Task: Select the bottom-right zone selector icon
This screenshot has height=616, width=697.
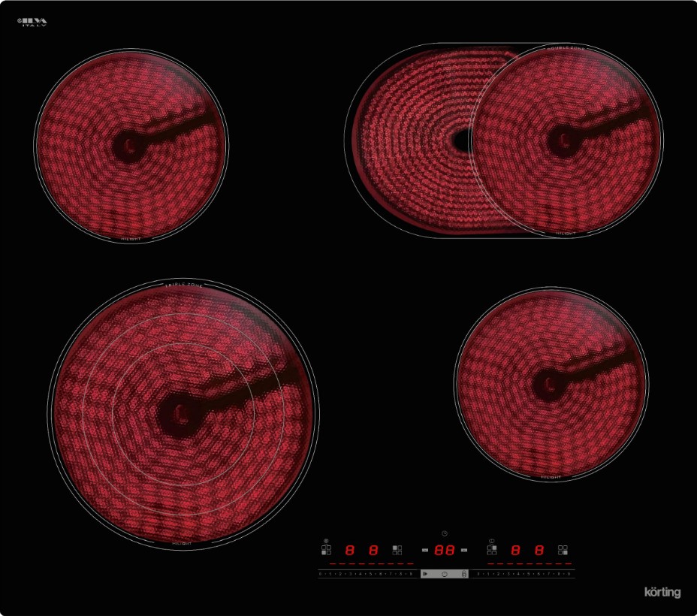Action: pyautogui.click(x=563, y=550)
